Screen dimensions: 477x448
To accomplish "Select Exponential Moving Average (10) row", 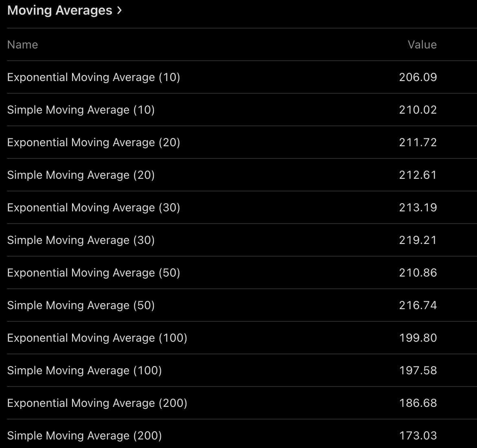I will pos(94,77).
